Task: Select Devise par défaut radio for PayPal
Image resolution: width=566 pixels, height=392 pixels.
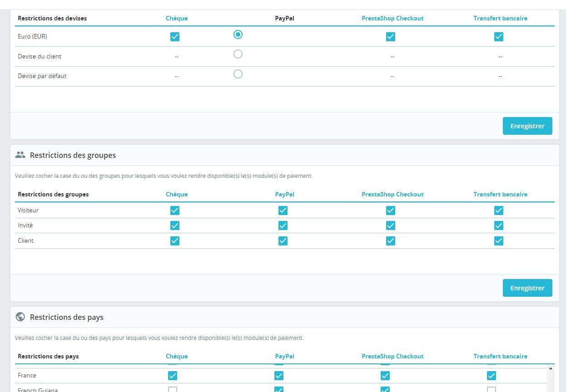Action: (x=238, y=74)
